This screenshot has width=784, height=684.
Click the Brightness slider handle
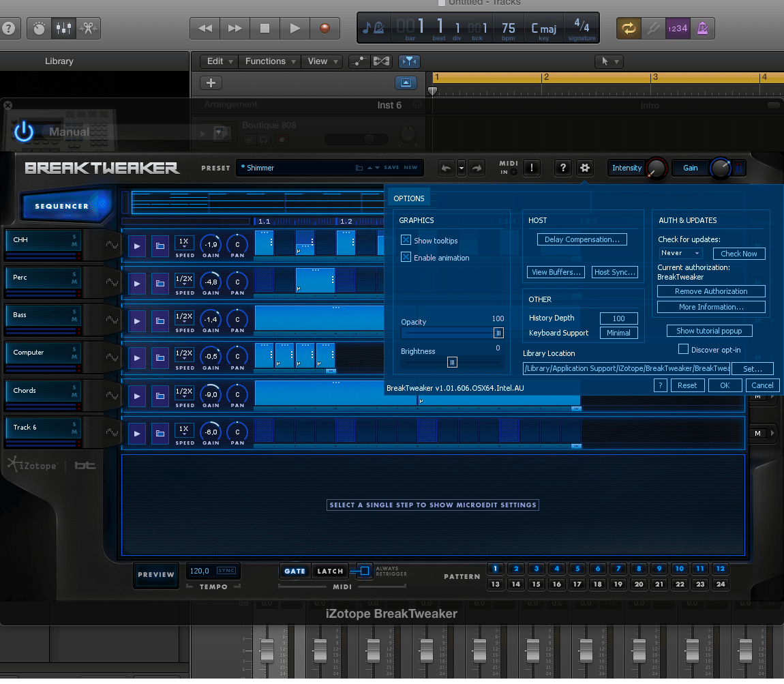coord(452,363)
